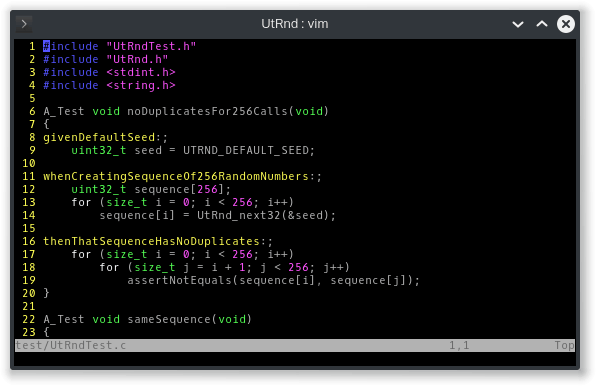Open the window menu arrow in the title bar

click(x=24, y=24)
